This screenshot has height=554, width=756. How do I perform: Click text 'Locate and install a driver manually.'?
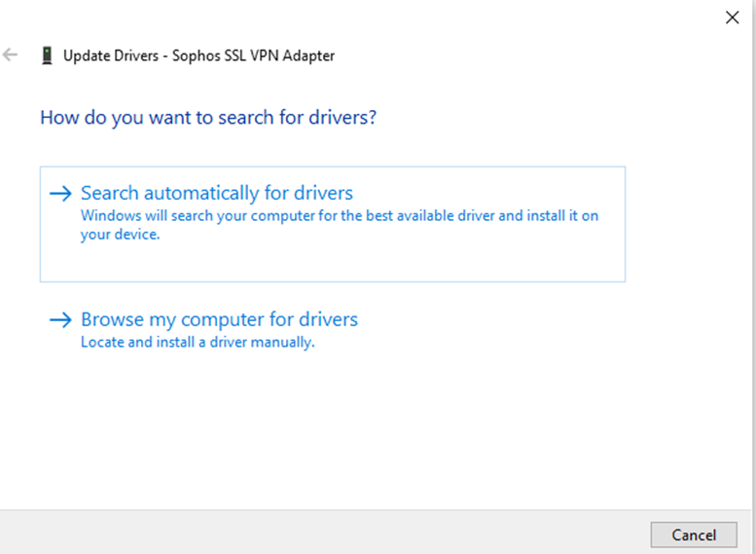coord(198,342)
